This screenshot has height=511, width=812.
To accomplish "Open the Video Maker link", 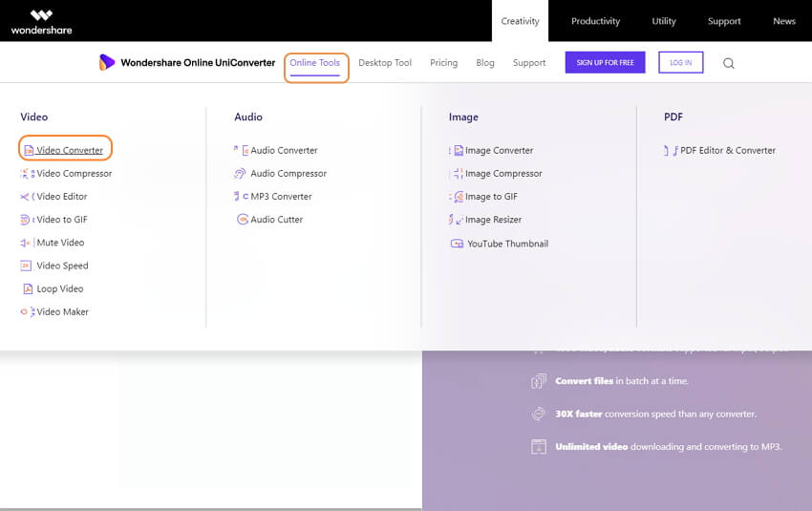I will pos(62,311).
